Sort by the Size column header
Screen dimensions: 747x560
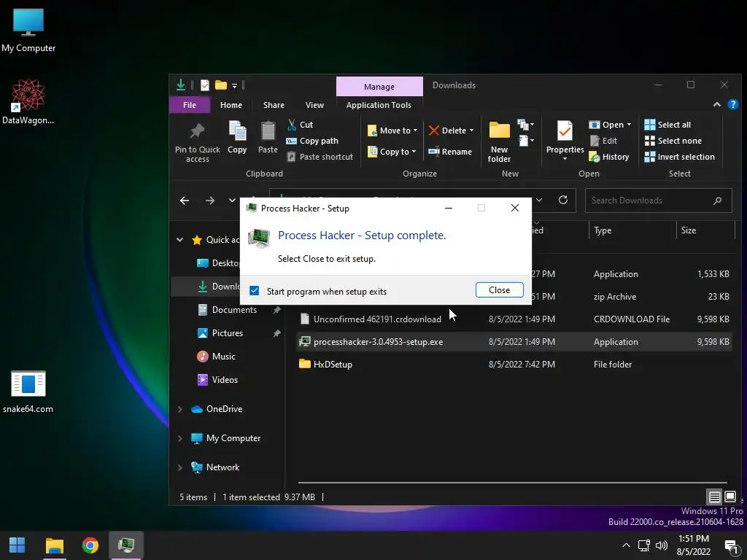705,230
